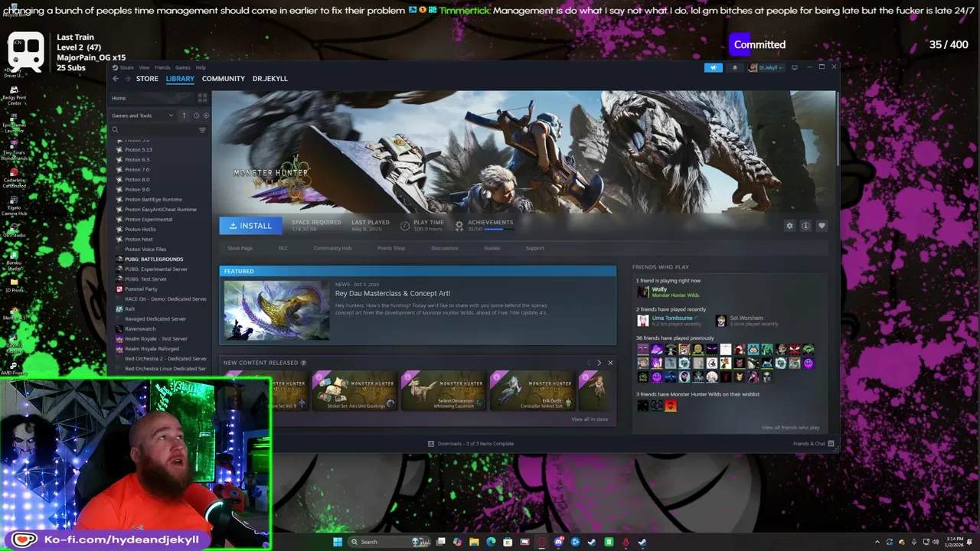Open the View menu

tap(144, 67)
